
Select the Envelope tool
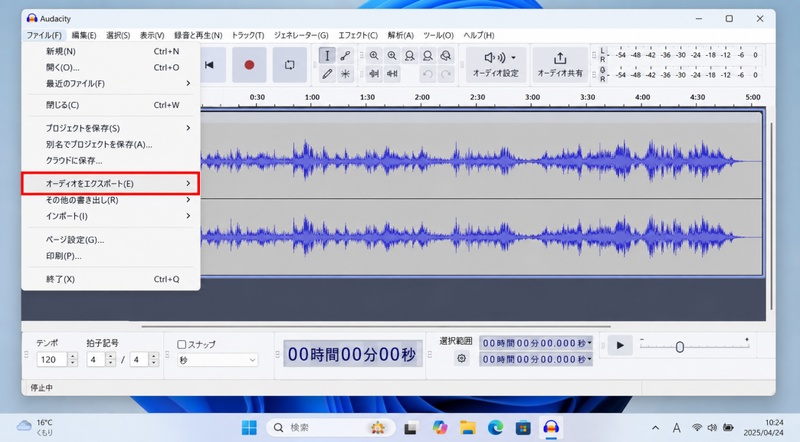[x=345, y=56]
